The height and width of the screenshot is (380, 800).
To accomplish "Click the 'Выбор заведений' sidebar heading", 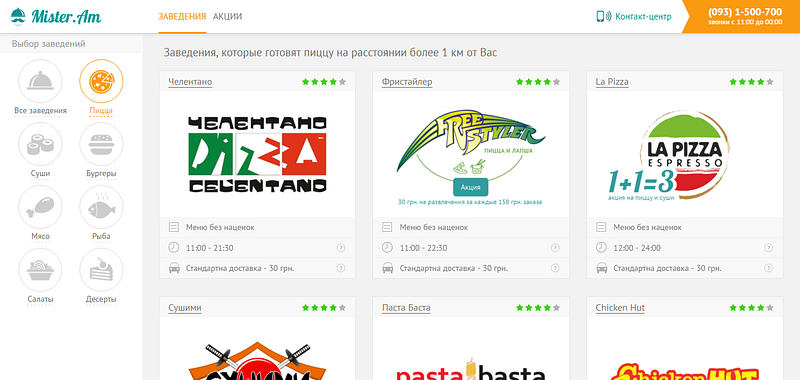I will coord(48,44).
